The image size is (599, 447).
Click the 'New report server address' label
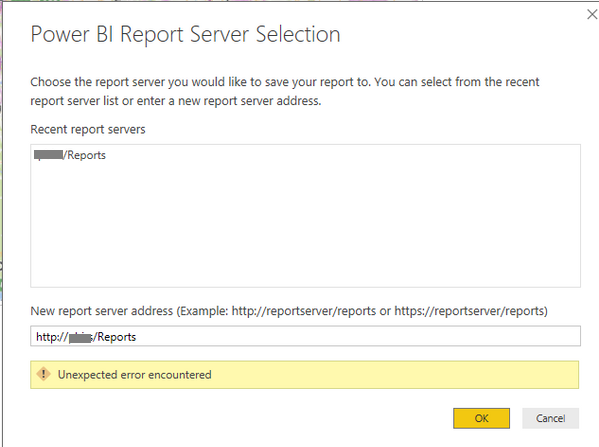289,311
